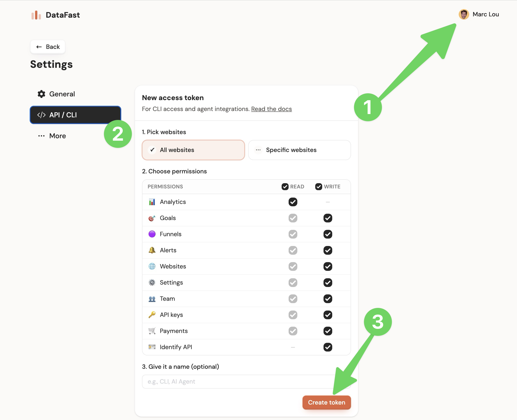Image resolution: width=517 pixels, height=420 pixels.
Task: Toggle Alerts read permission checkbox
Action: tap(293, 250)
